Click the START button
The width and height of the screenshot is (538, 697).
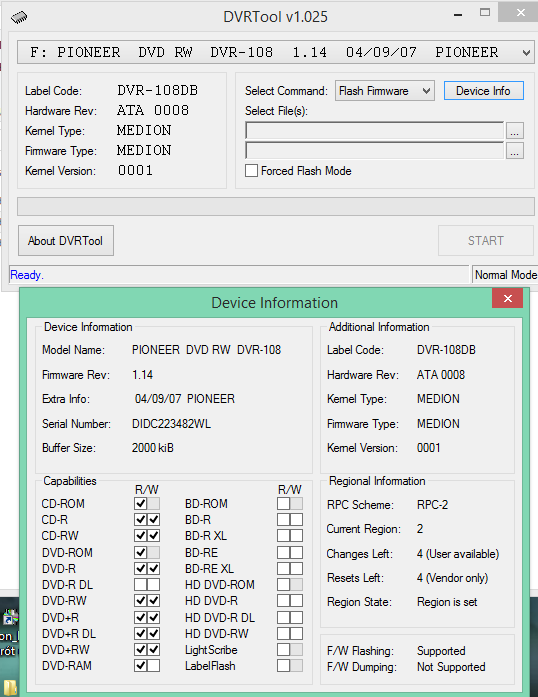coord(486,240)
